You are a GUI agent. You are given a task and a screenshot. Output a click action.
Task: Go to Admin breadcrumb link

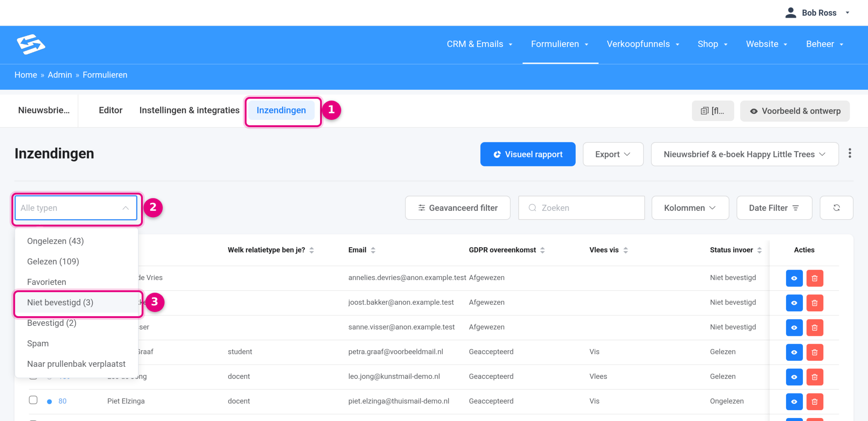60,75
